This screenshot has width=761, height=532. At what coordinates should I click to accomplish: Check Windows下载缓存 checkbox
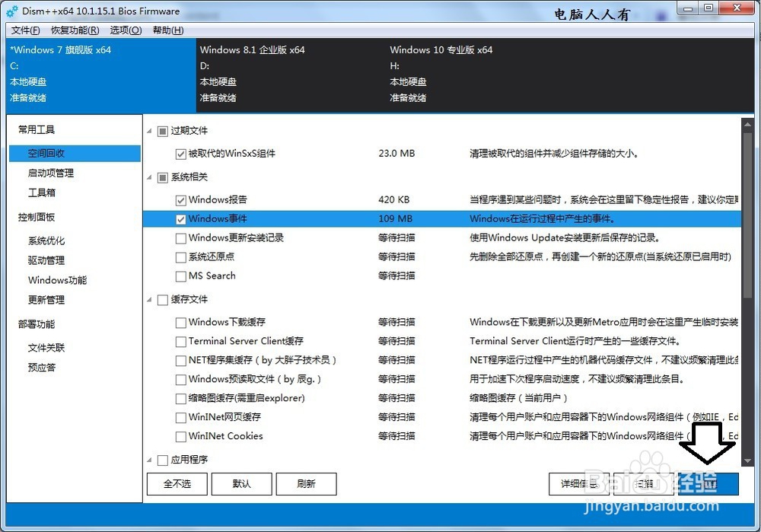coord(180,322)
